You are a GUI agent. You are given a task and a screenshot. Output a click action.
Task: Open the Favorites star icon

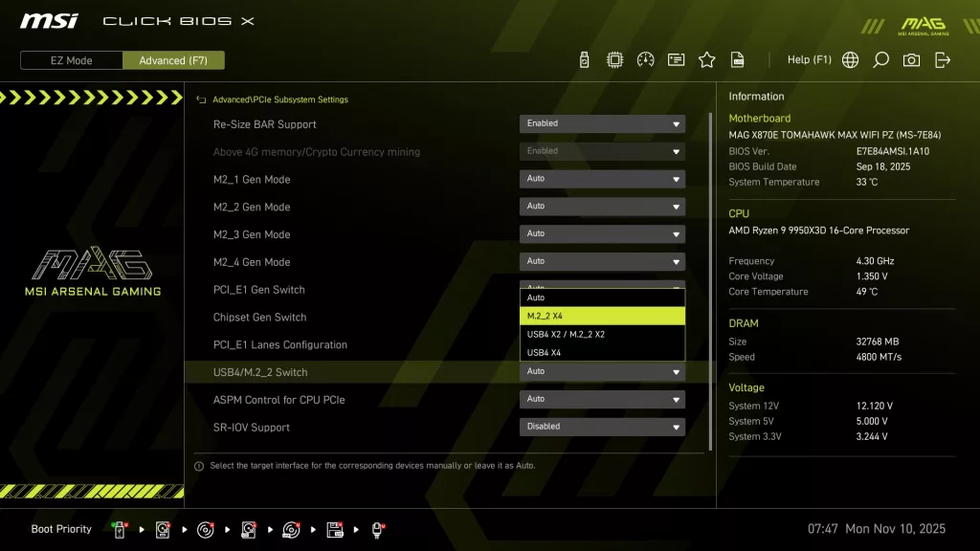tap(706, 59)
